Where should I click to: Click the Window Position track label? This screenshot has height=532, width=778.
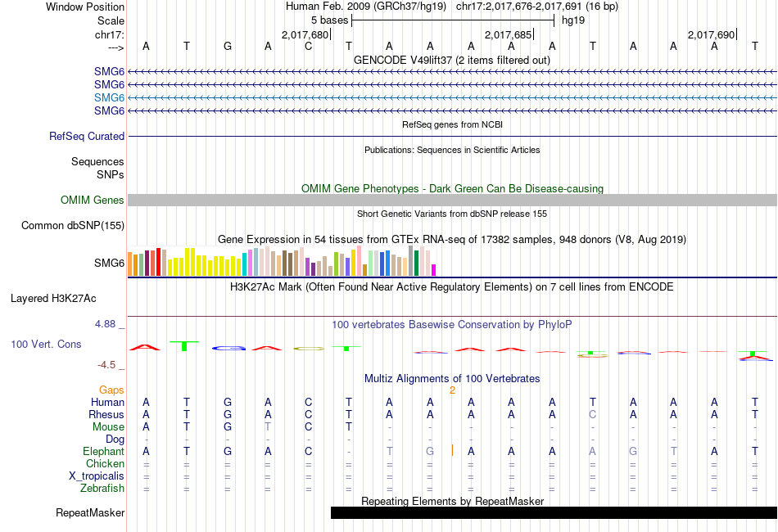tap(85, 7)
